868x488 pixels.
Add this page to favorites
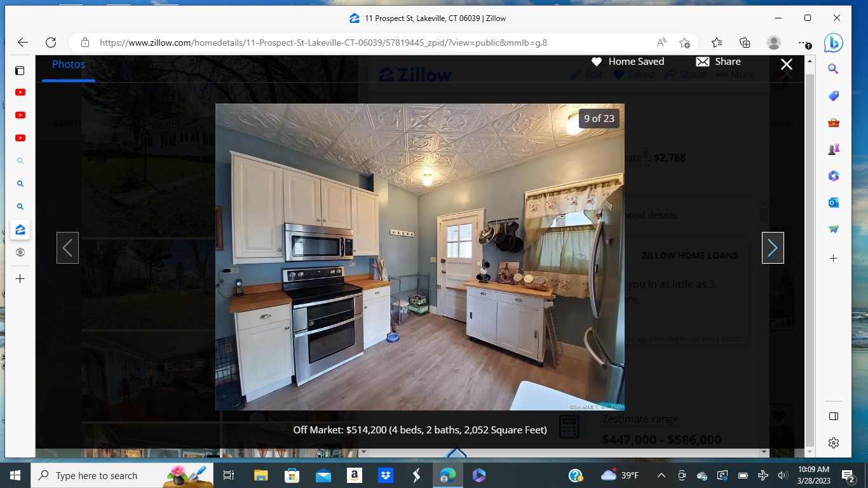pyautogui.click(x=684, y=43)
